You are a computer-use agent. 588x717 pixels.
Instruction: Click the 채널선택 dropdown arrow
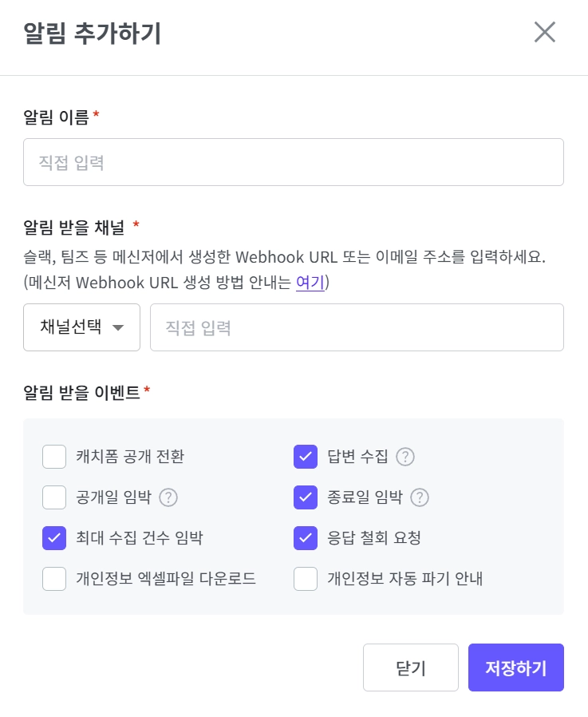pyautogui.click(x=118, y=327)
